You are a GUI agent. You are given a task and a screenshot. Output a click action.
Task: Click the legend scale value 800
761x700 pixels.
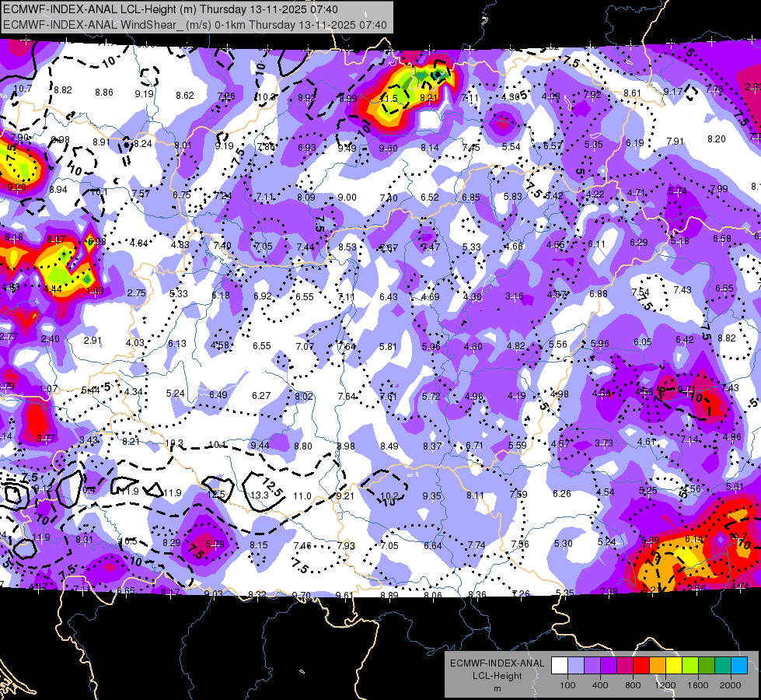pyautogui.click(x=633, y=685)
